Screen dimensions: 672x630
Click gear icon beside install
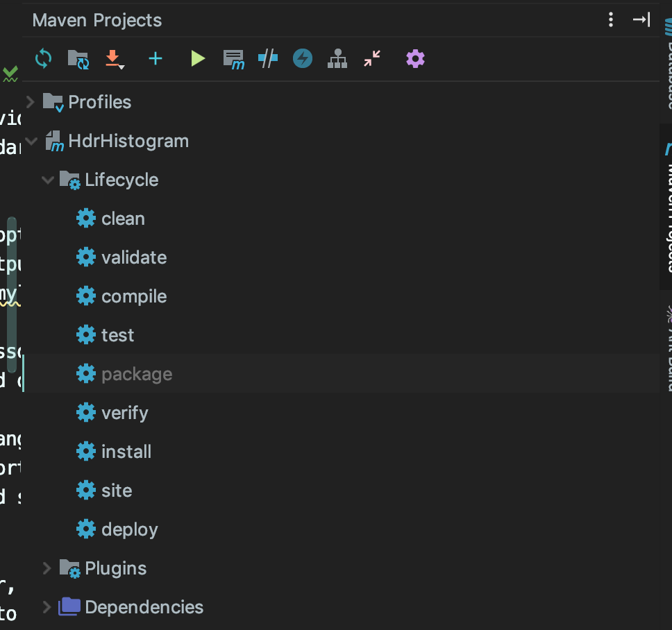85,452
